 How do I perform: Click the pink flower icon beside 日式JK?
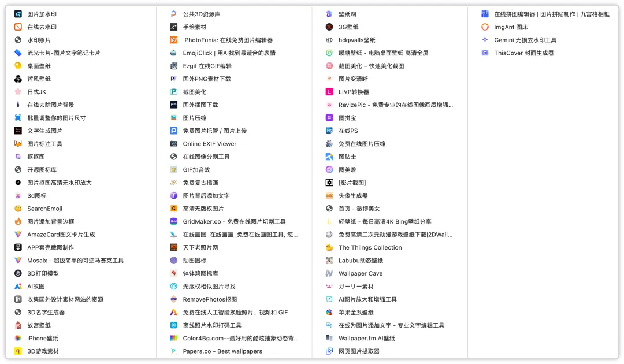coord(18,92)
